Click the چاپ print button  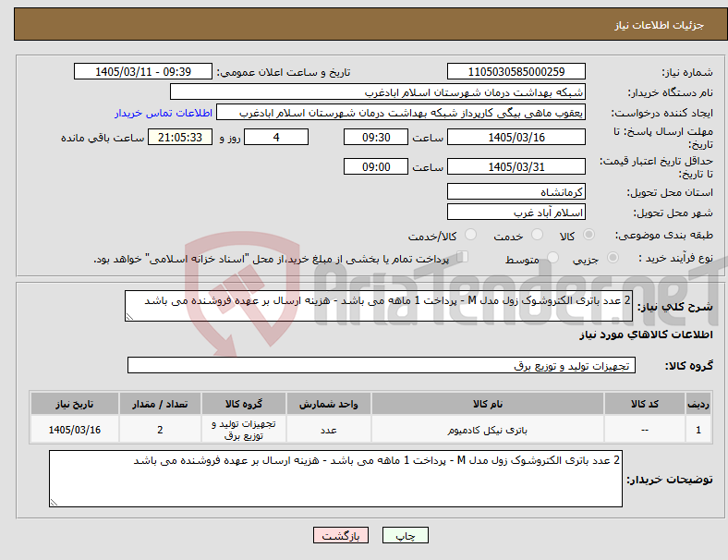(405, 535)
